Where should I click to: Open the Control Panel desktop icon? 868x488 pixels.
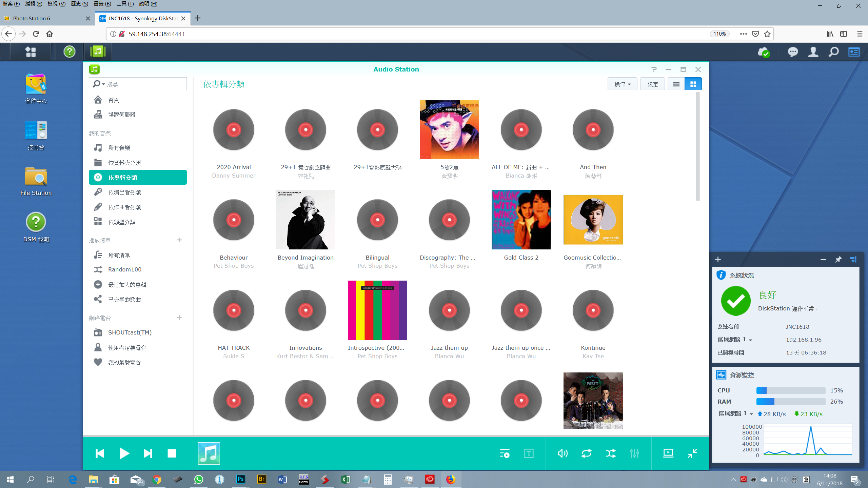[x=36, y=135]
